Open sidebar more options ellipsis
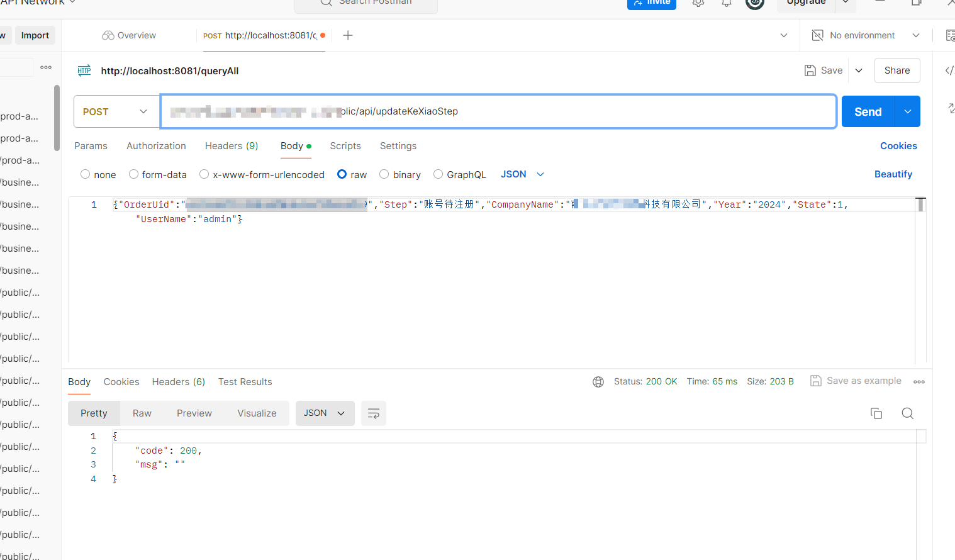The image size is (955, 560). (x=46, y=67)
